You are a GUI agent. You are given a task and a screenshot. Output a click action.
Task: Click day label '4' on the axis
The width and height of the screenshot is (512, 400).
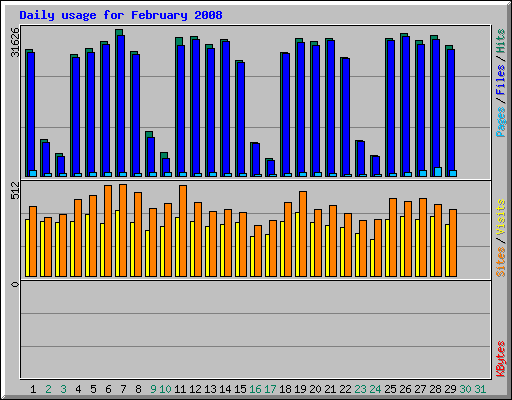[78, 389]
